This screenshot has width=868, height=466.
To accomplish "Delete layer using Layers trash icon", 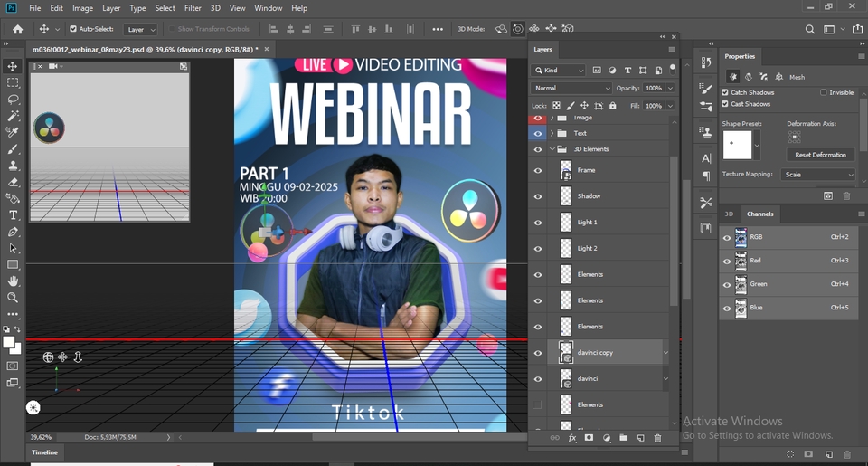I will (657, 438).
